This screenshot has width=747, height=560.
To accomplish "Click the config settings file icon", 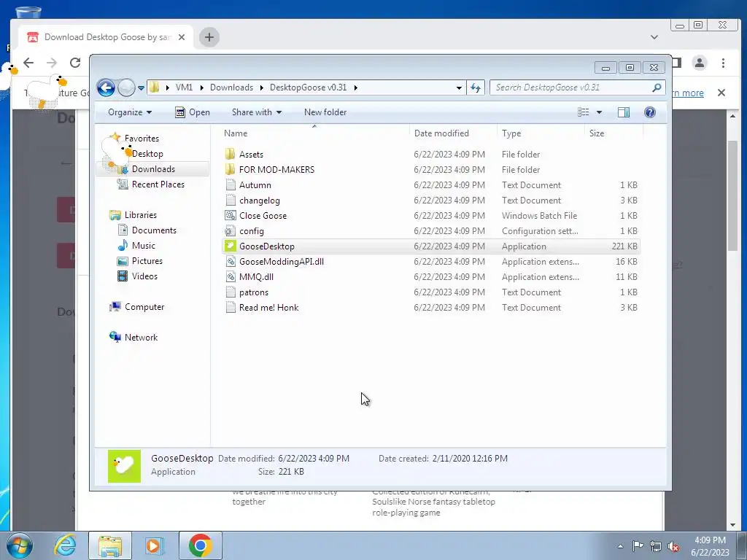I will pyautogui.click(x=231, y=231).
